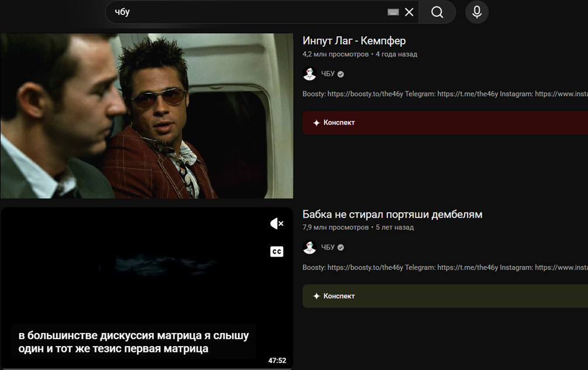Image resolution: width=588 pixels, height=370 pixels.
Task: Open 'Конспект' summary for 'Бабка не стирал'
Action: pyautogui.click(x=445, y=296)
